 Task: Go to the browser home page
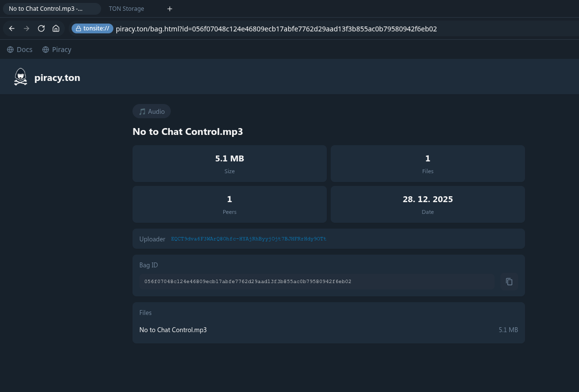[x=56, y=28]
